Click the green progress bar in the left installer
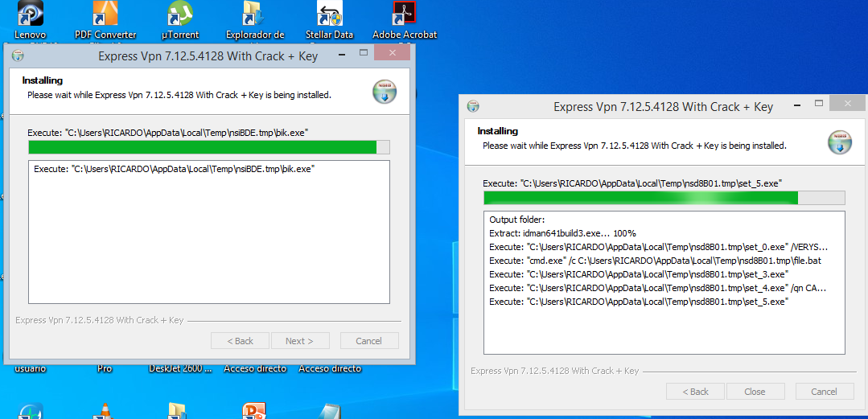 tap(208, 147)
